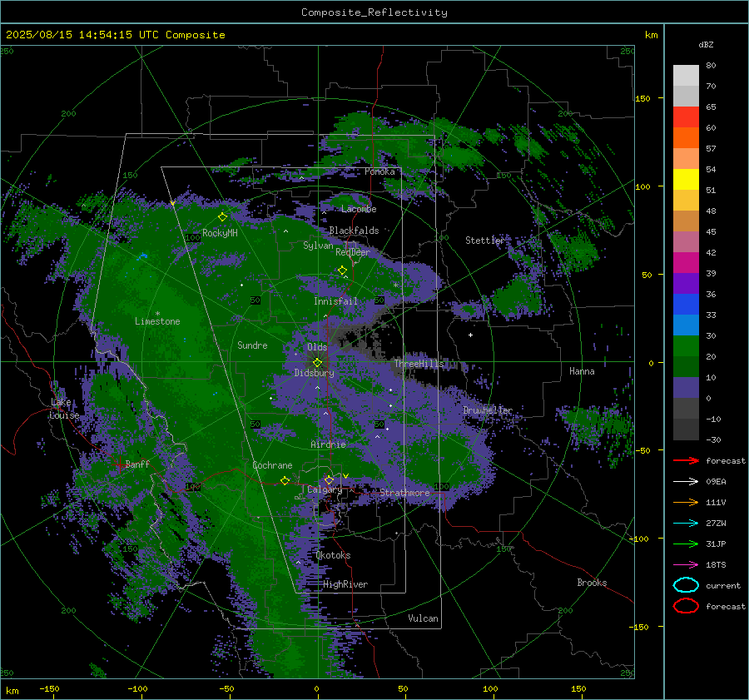Screen dimensions: 749x700
Task: Click the Ponoka city label
Action: click(379, 171)
